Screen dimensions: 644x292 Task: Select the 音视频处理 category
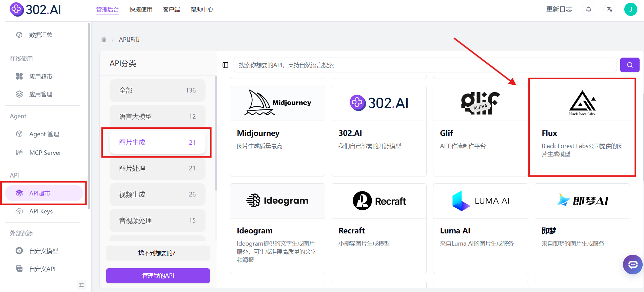pos(157,221)
